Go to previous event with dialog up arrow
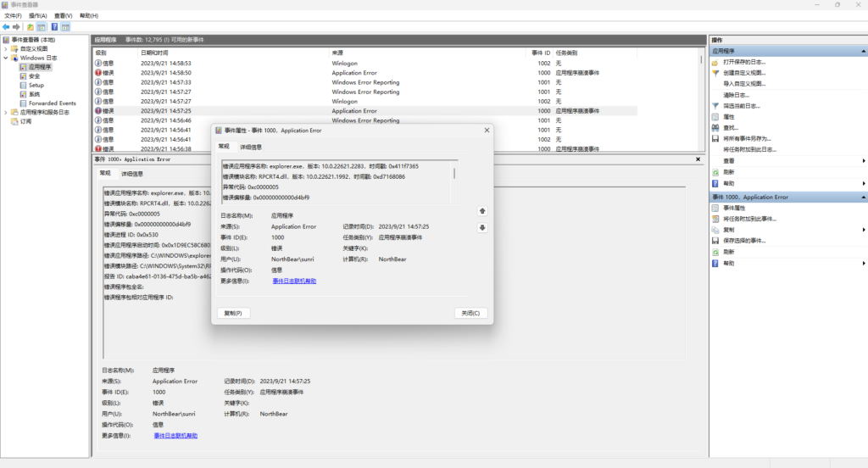Viewport: 868px width, 468px height. (x=482, y=210)
